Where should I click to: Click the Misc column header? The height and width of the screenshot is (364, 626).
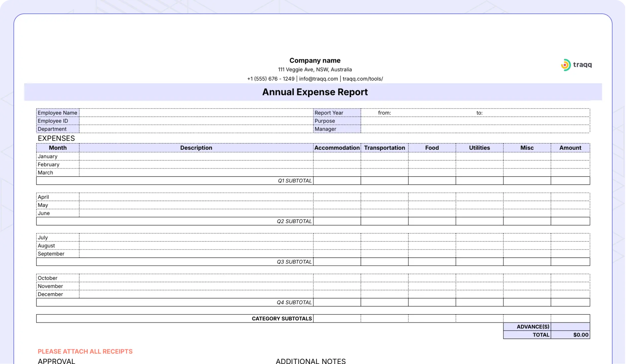click(527, 148)
